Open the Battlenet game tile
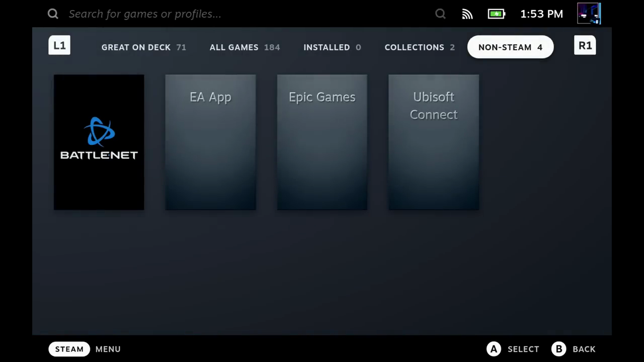 tap(99, 142)
